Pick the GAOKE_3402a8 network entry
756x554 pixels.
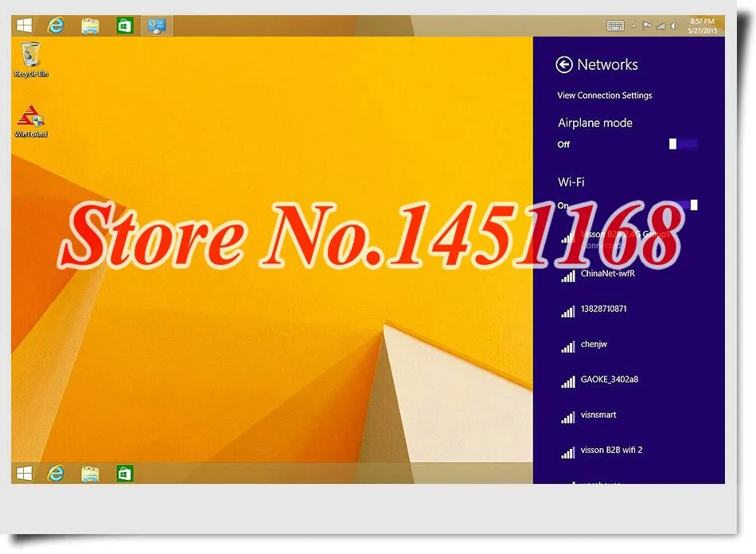(629, 381)
